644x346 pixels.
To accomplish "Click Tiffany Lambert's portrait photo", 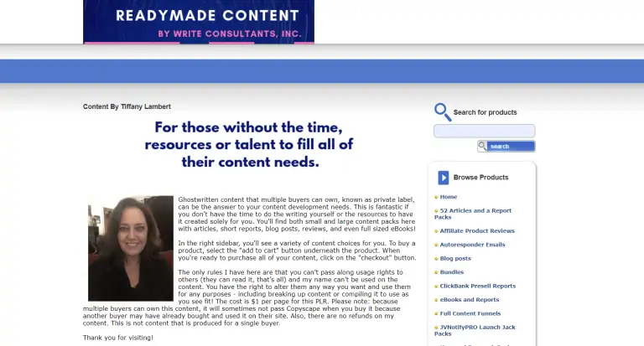I will (130, 248).
